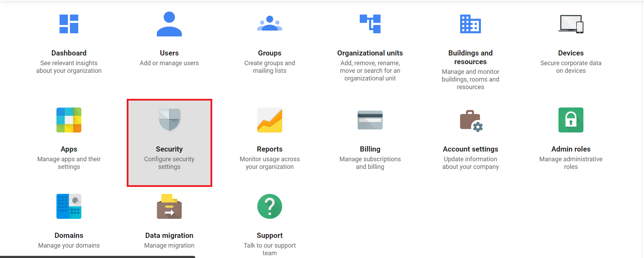Open the Apps heading link
The width and height of the screenshot is (644, 258).
tap(69, 149)
